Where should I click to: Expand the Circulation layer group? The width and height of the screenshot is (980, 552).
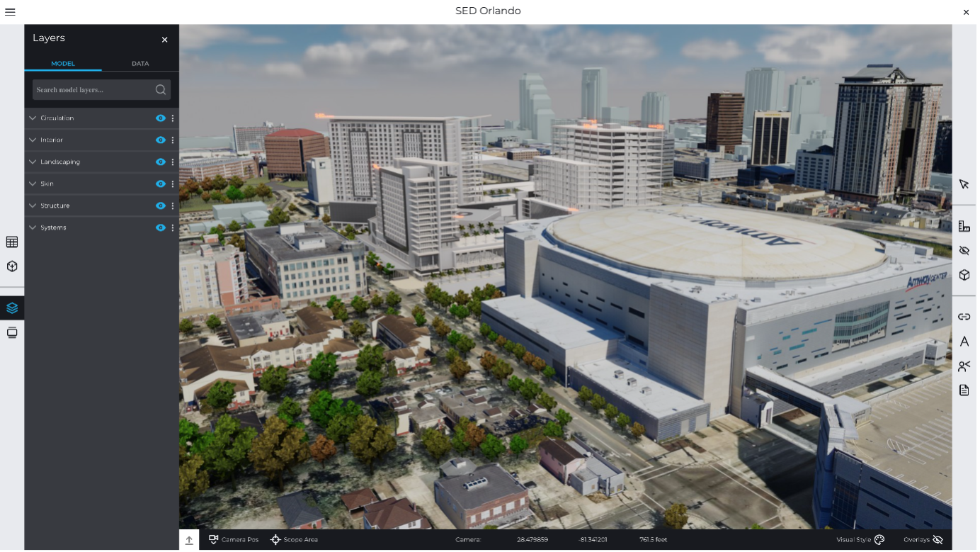click(x=33, y=118)
